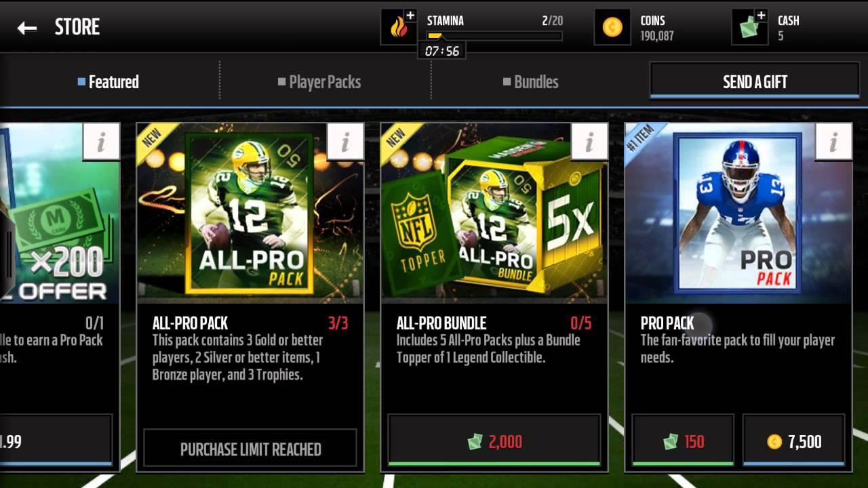This screenshot has height=488, width=868.
Task: Switch to the Player Packs tab
Action: pyautogui.click(x=319, y=82)
